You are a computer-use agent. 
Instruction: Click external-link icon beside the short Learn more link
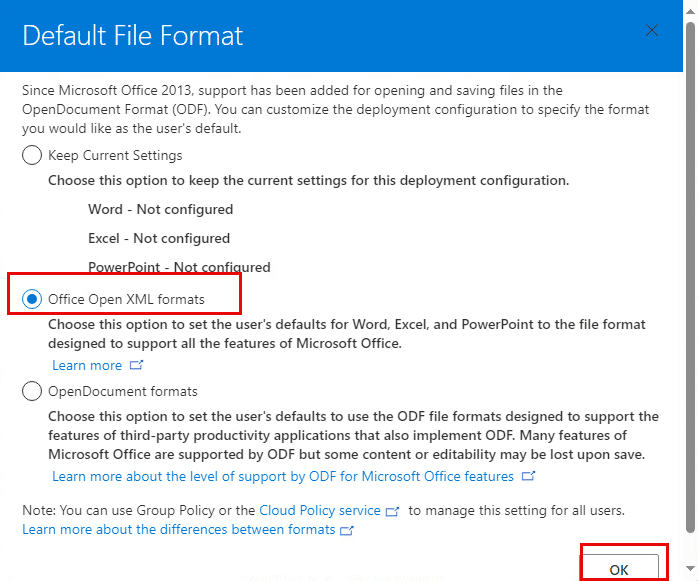(x=137, y=366)
